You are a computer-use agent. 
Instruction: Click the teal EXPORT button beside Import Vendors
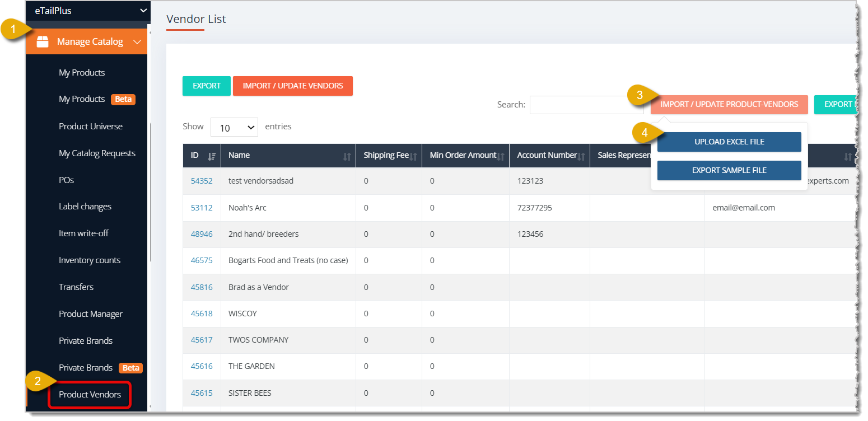207,86
